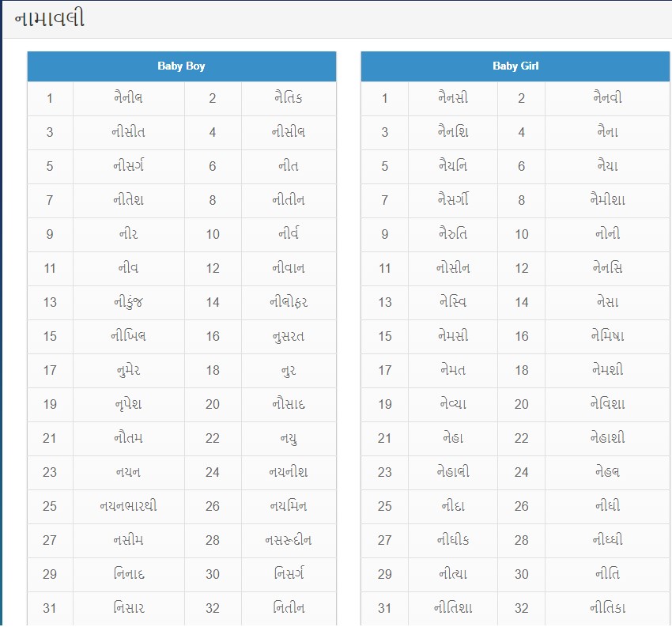The height and width of the screenshot is (627, 672).
Task: Click the boy name નીતીન
Action: [289, 200]
